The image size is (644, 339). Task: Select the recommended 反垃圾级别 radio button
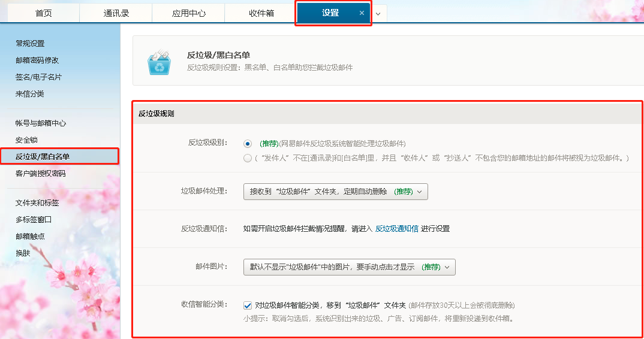point(247,144)
